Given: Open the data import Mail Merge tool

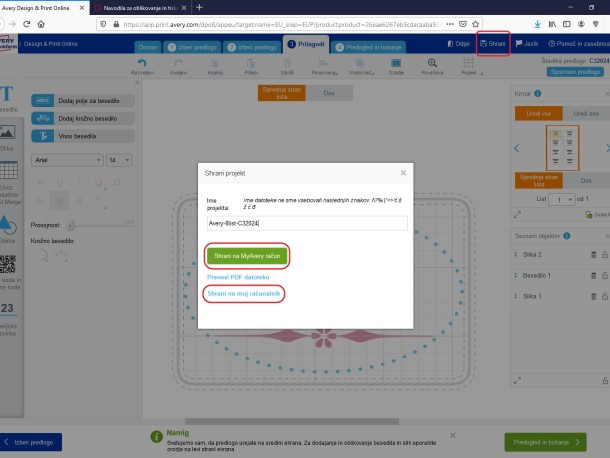Looking at the screenshot, I should click(x=9, y=182).
